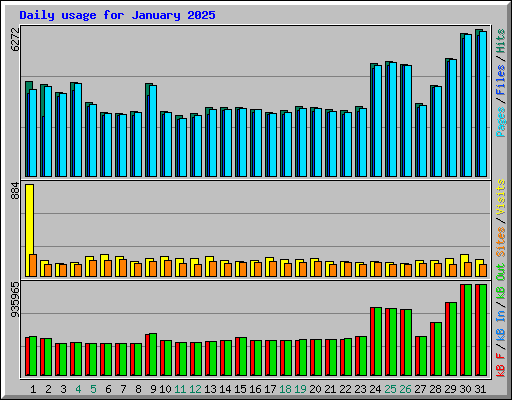Click the cyan pages bar for day 16

(x=258, y=143)
